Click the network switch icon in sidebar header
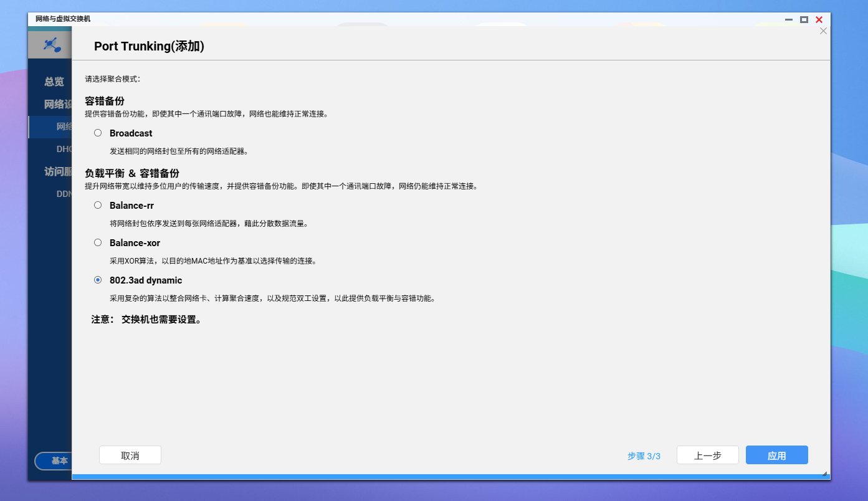Screen dimensions: 868x501 pyautogui.click(x=51, y=45)
